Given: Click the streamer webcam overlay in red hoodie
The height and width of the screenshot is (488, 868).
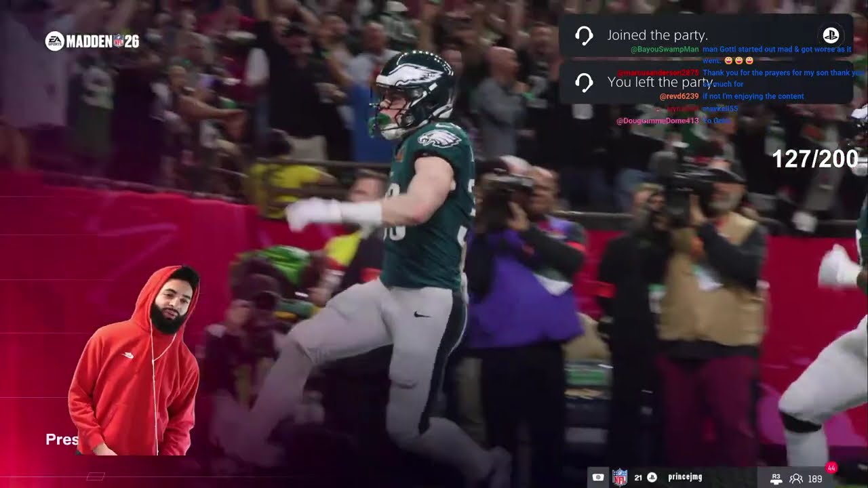Looking at the screenshot, I should [x=134, y=361].
